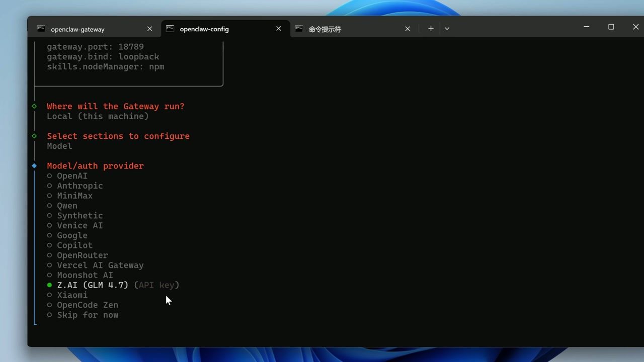The image size is (644, 362).
Task: Pick Venice AI from the provider options
Action: coord(79,225)
